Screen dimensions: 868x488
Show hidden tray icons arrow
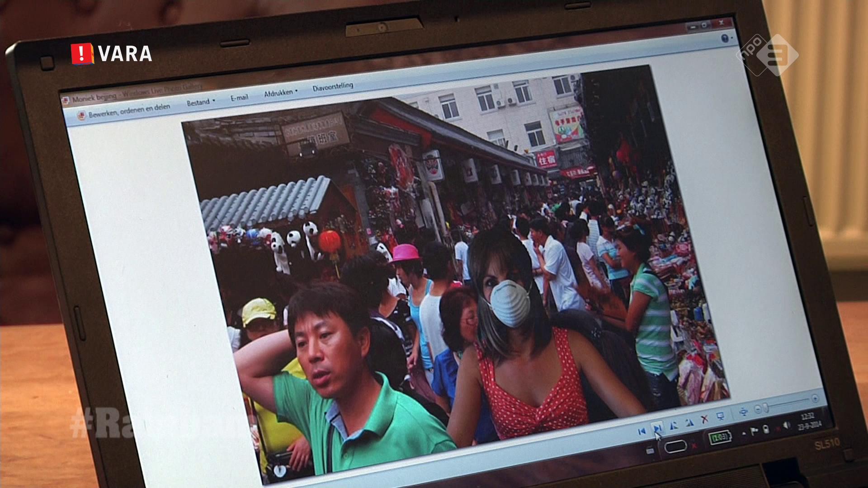744,434
